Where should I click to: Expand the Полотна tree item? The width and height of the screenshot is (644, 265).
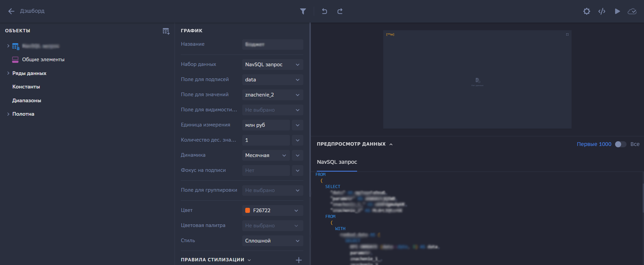pyautogui.click(x=8, y=114)
